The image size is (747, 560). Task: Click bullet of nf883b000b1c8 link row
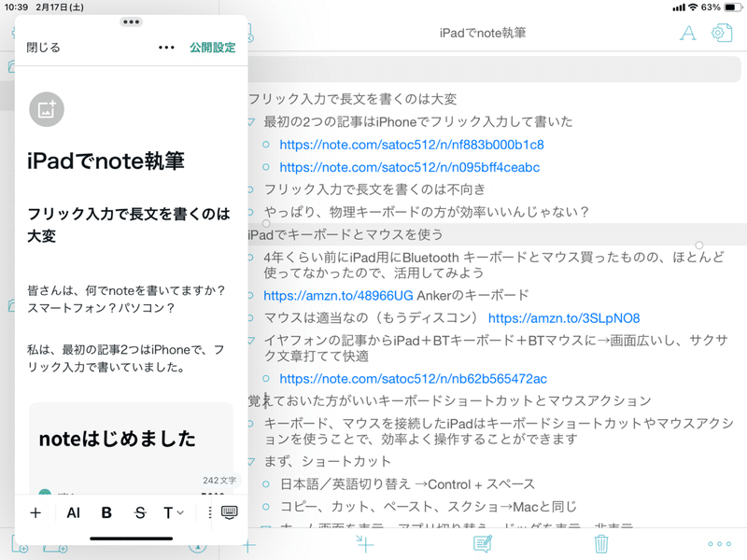coord(266,145)
